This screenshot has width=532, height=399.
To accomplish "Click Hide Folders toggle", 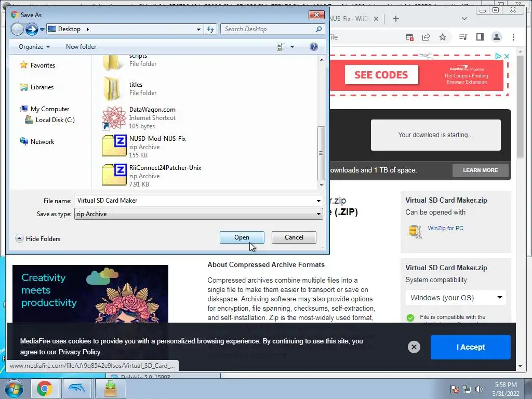I will (x=38, y=238).
